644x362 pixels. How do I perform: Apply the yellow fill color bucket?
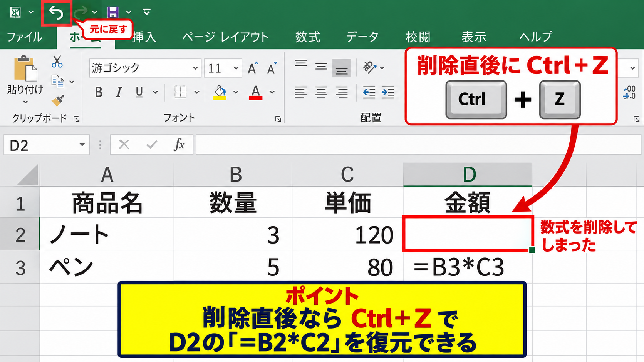(x=220, y=93)
